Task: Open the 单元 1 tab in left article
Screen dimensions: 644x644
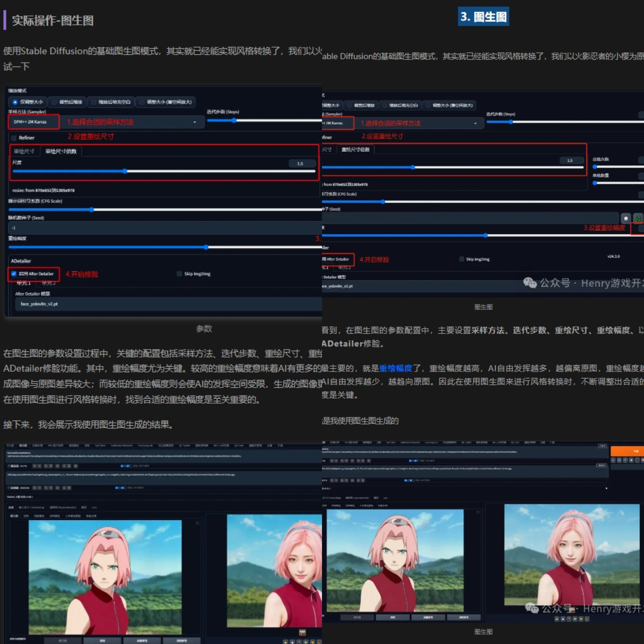Action: coord(24,283)
